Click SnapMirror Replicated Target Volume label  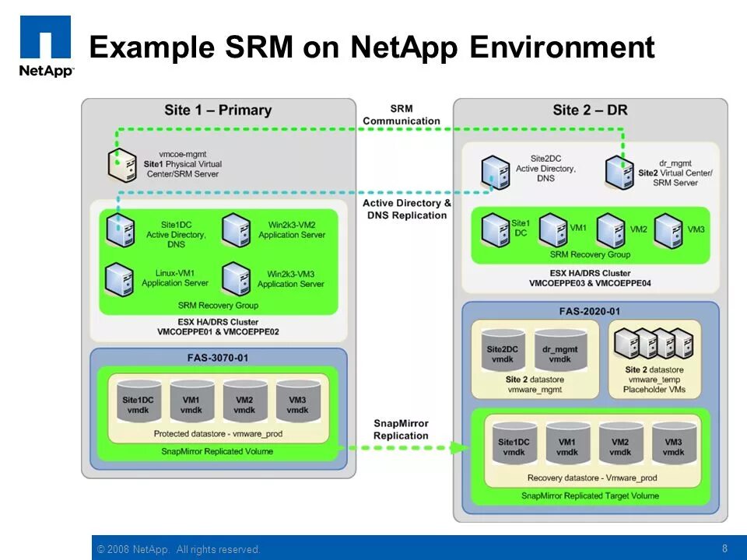click(x=591, y=495)
